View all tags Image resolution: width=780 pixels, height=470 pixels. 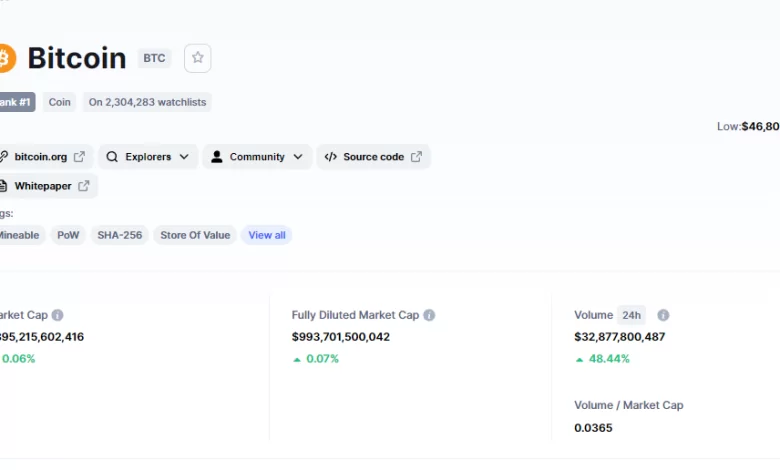coord(267,235)
